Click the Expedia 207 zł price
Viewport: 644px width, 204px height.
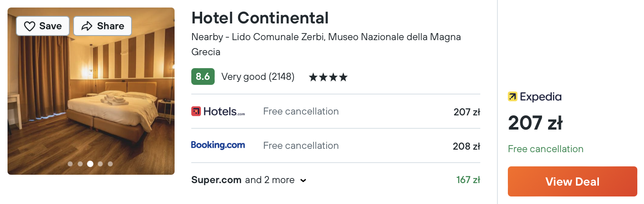(x=535, y=123)
